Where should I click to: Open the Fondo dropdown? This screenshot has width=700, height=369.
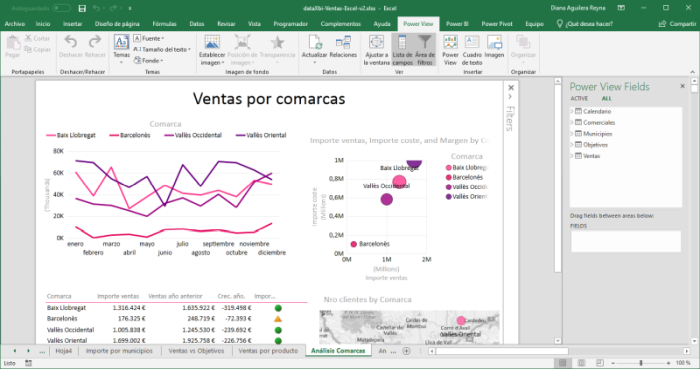pyautogui.click(x=148, y=60)
